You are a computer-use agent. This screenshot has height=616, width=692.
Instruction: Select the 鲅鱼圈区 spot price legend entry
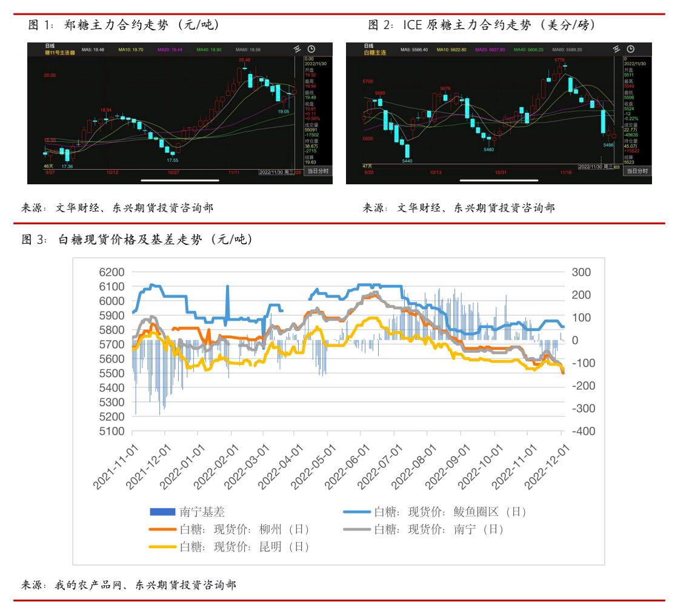click(450, 512)
